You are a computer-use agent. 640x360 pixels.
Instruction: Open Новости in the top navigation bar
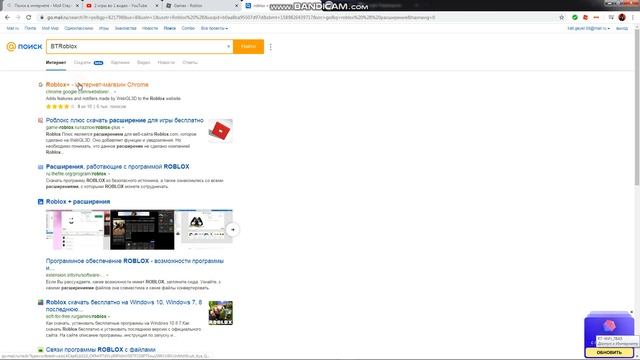(x=150, y=28)
